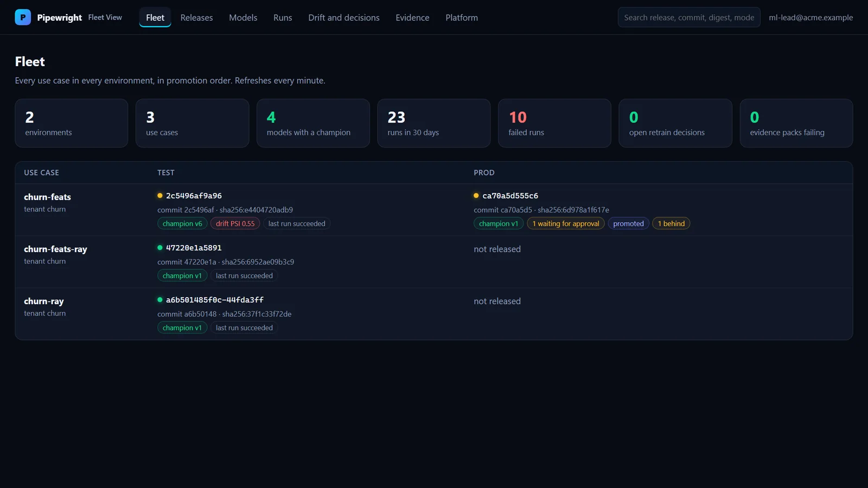Open the 23 runs in 30 days card
The width and height of the screenshot is (868, 488).
tap(434, 123)
